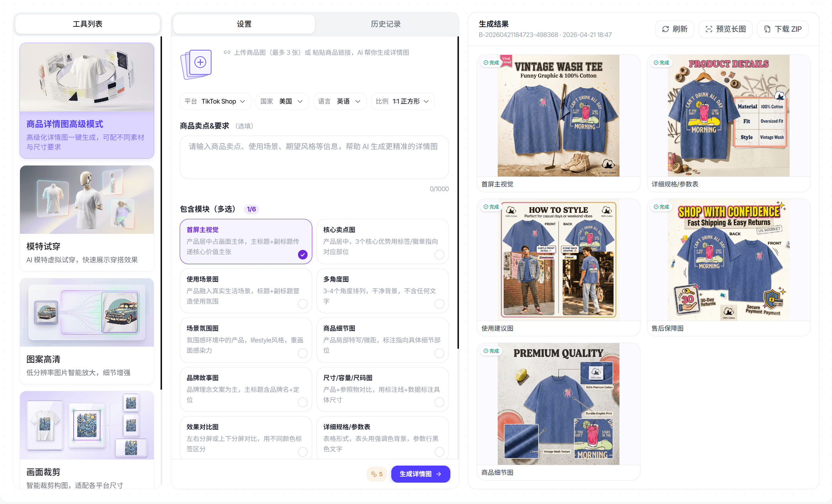Click the 完成 status badge on 售后保障图 result
The width and height of the screenshot is (832, 504).
pyautogui.click(x=661, y=207)
